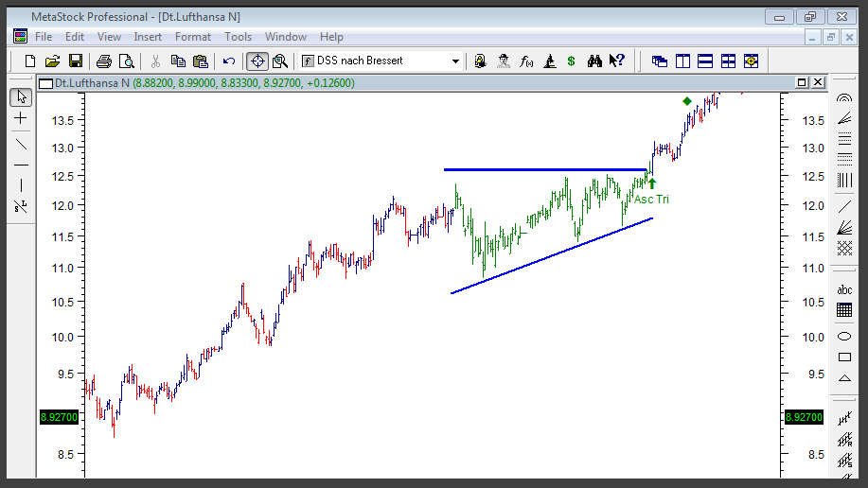This screenshot has height=488, width=868.
Task: Open the Format menu
Action: [x=193, y=37]
